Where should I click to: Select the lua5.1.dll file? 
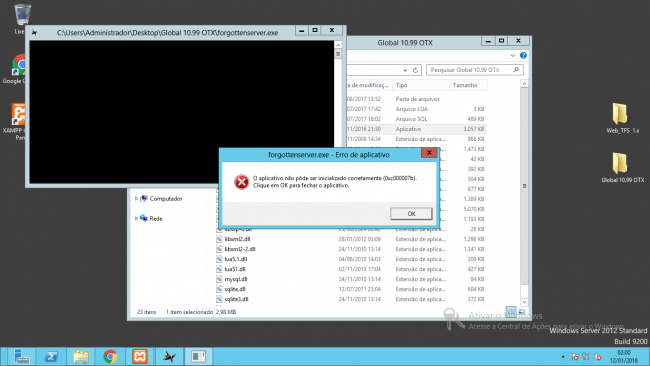click(235, 259)
